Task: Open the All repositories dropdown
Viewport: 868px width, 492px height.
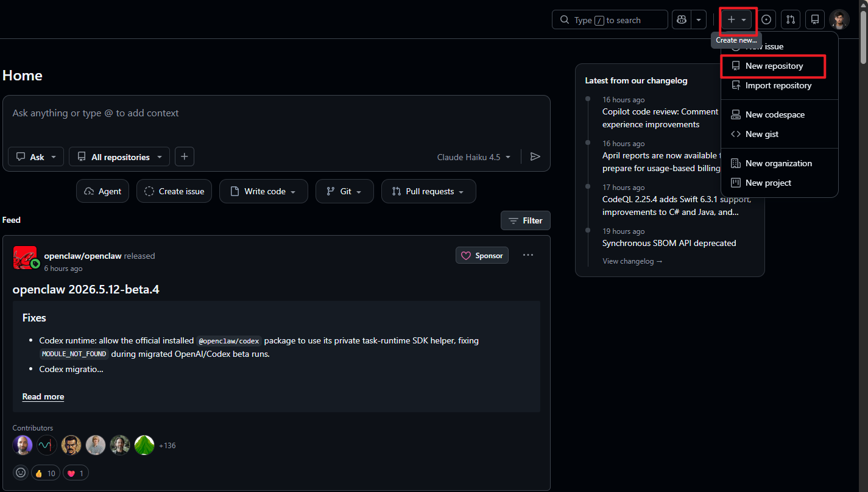Action: coord(119,157)
